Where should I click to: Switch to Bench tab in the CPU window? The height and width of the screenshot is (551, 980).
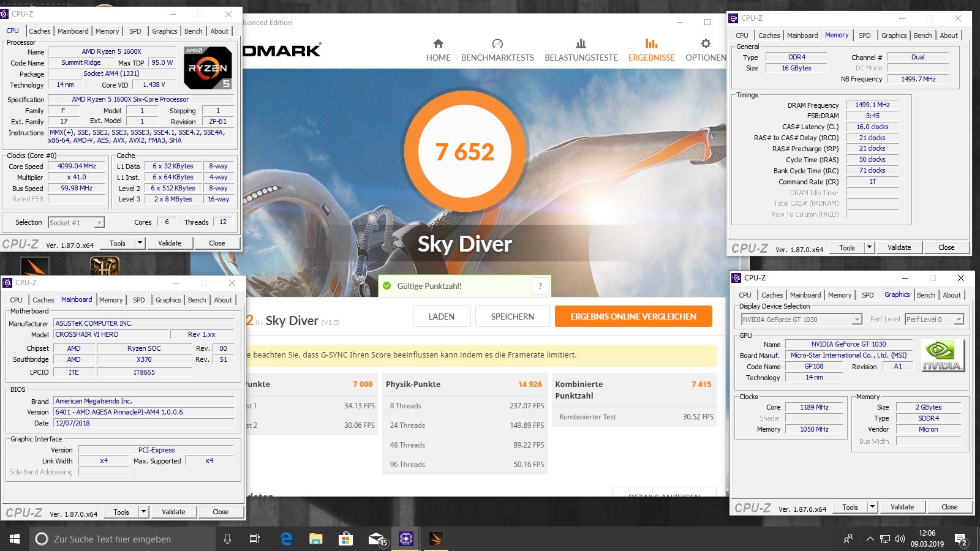point(194,31)
